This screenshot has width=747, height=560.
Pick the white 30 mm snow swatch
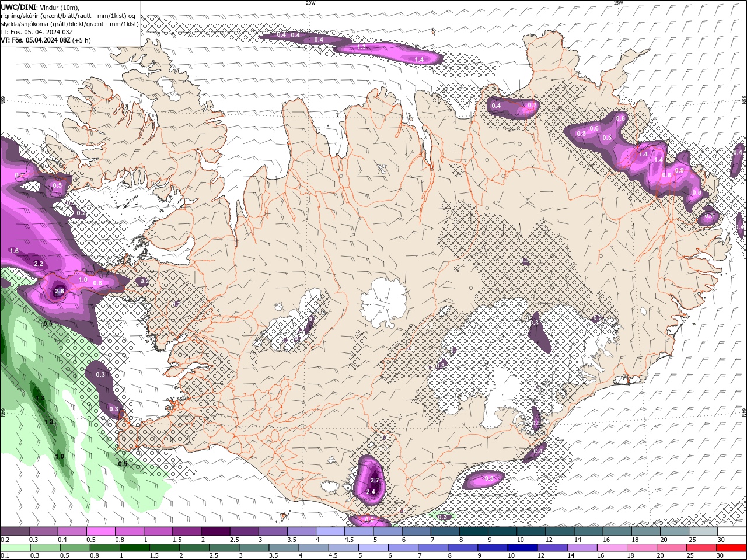732,531
